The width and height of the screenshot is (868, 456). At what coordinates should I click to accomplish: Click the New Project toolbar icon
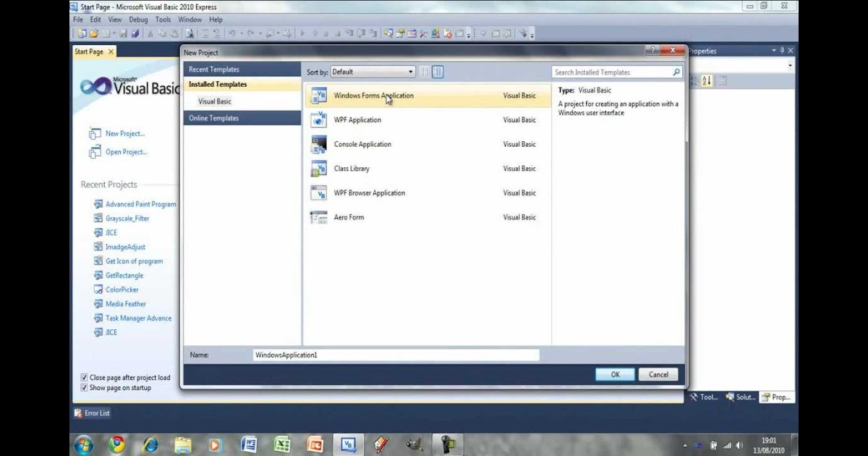(81, 33)
